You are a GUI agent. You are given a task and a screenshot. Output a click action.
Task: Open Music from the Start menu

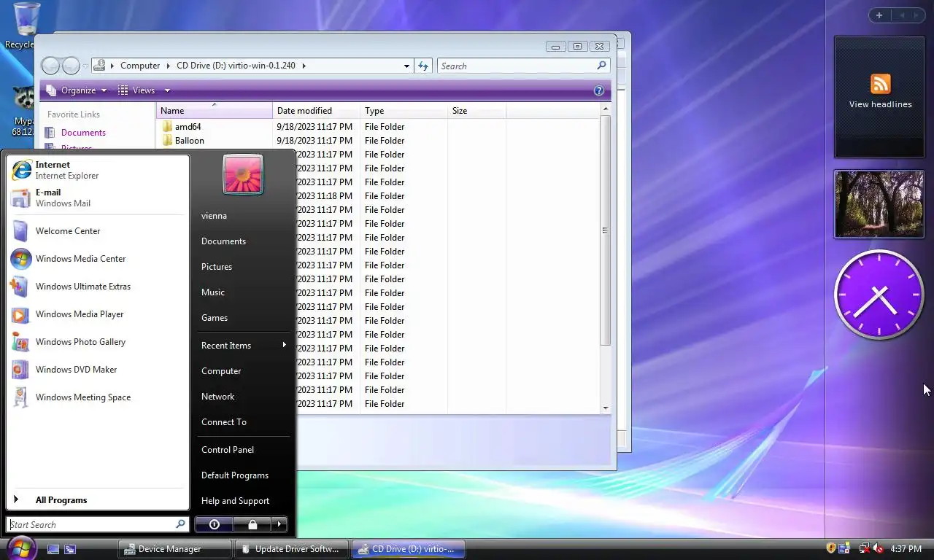[243, 292]
